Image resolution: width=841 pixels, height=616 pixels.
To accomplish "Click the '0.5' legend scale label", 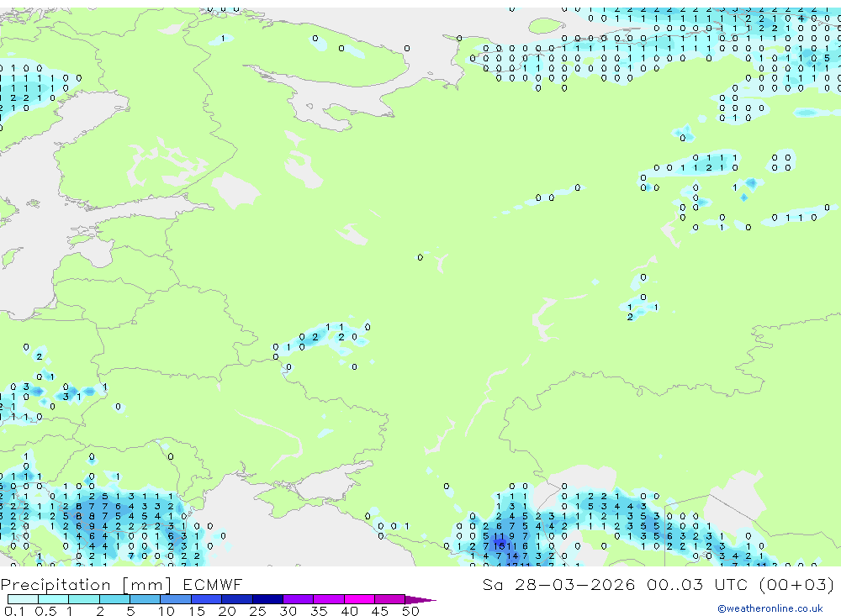I will coord(45,611).
